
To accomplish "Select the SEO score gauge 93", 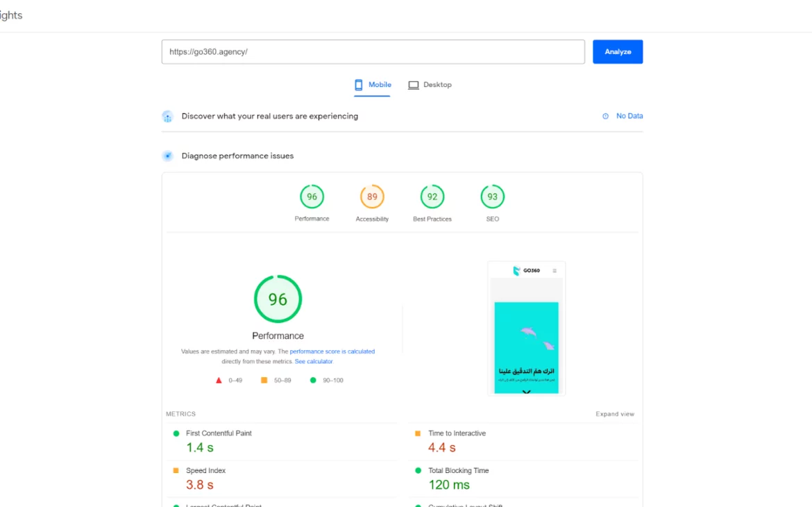I will point(492,197).
